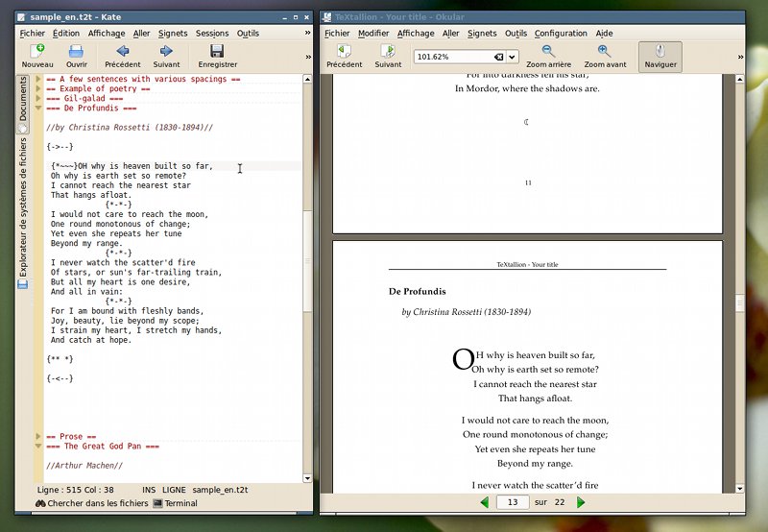768x532 pixels.
Task: Click Okular scrollbar down arrow
Action: tap(739, 489)
